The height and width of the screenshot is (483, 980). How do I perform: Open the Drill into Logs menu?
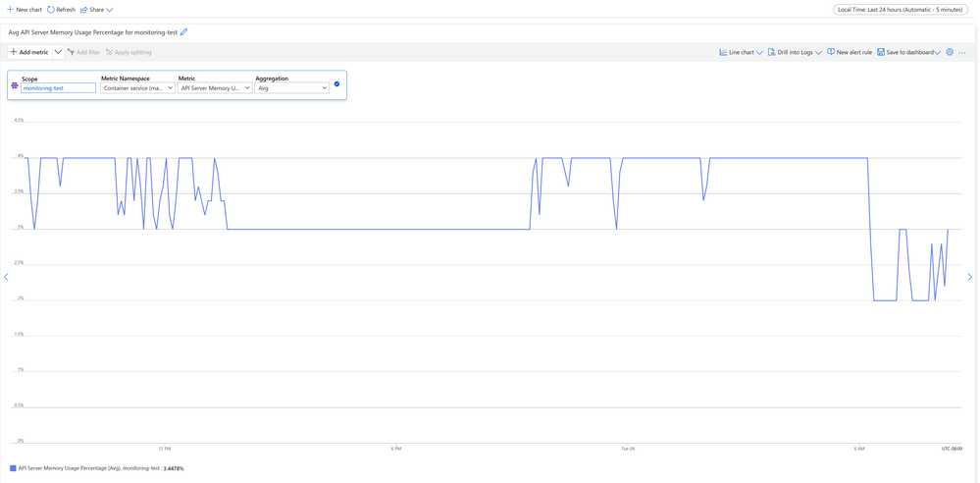tap(795, 52)
